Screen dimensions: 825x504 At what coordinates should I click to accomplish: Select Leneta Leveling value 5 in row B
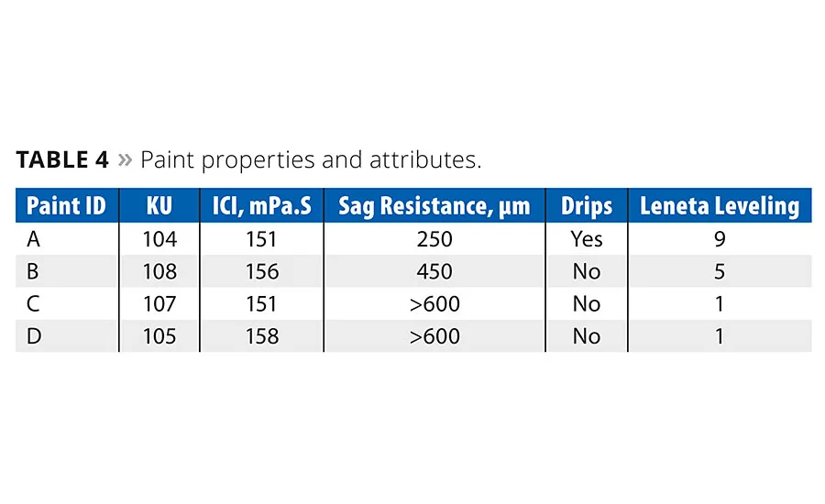720,272
